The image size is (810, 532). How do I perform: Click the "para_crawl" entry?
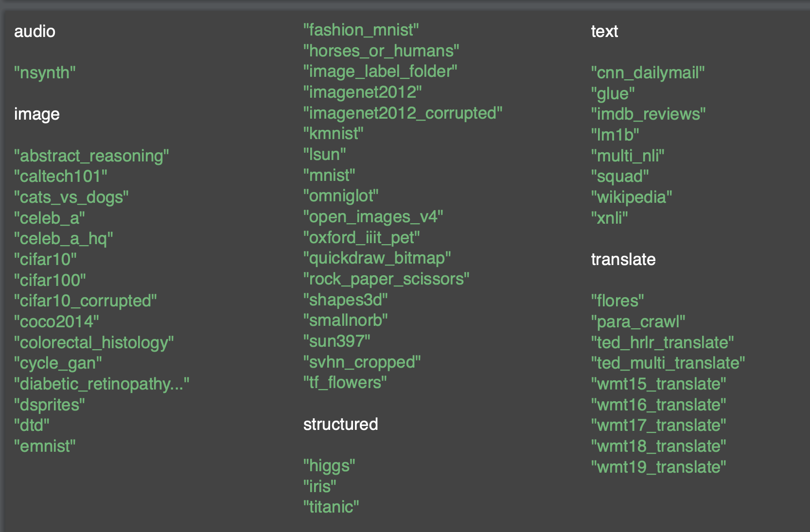click(x=638, y=322)
